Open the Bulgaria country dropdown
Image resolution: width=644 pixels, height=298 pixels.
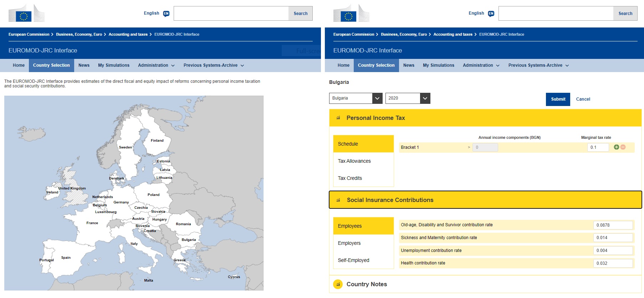(356, 98)
